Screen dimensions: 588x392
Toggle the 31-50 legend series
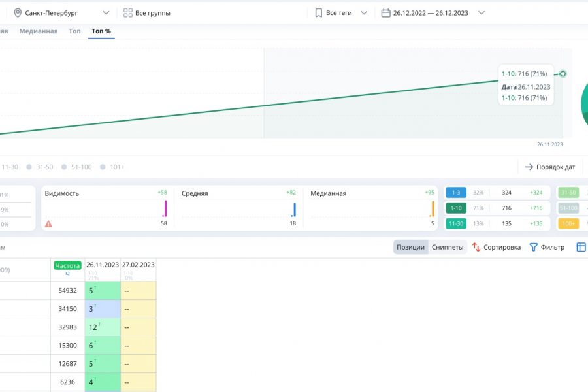tap(40, 167)
